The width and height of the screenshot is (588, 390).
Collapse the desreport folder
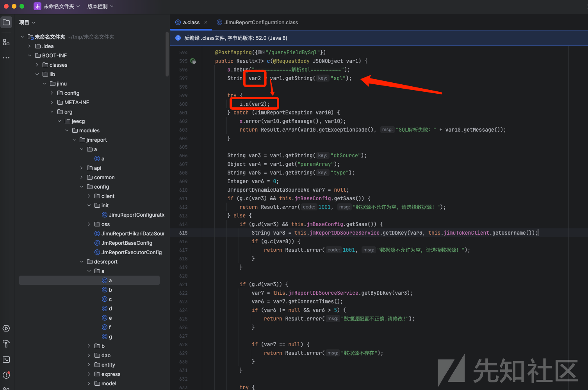(82, 262)
